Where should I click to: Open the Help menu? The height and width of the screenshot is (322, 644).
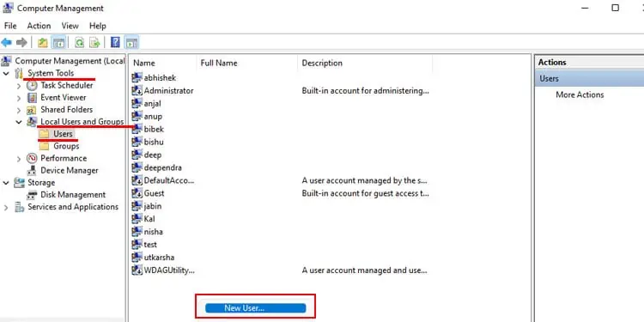[x=98, y=26]
